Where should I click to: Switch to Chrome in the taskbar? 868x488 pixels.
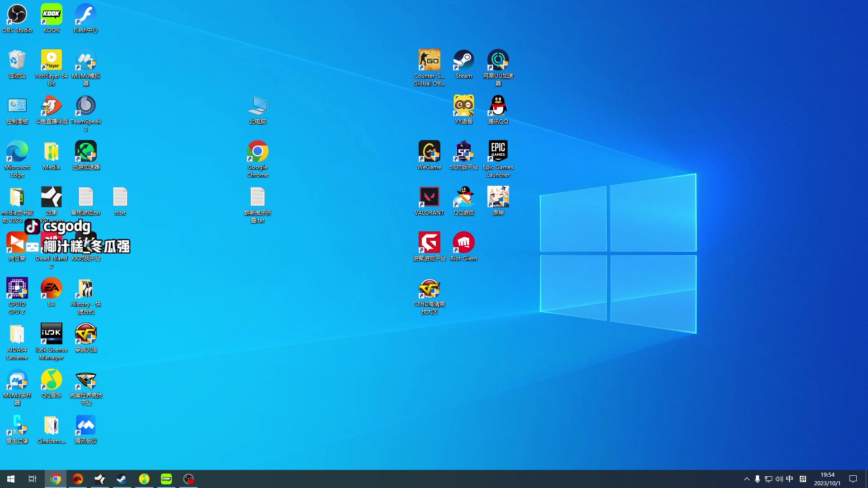pos(56,479)
